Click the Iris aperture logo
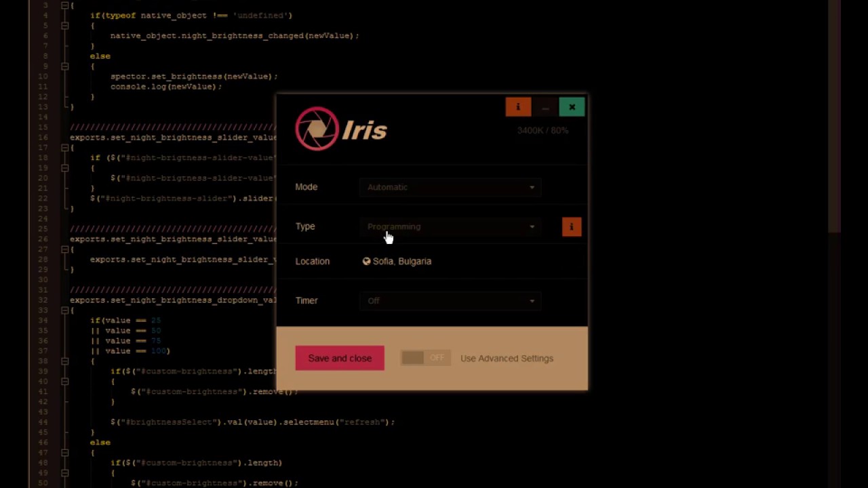Viewport: 868px width, 488px height. click(x=317, y=129)
